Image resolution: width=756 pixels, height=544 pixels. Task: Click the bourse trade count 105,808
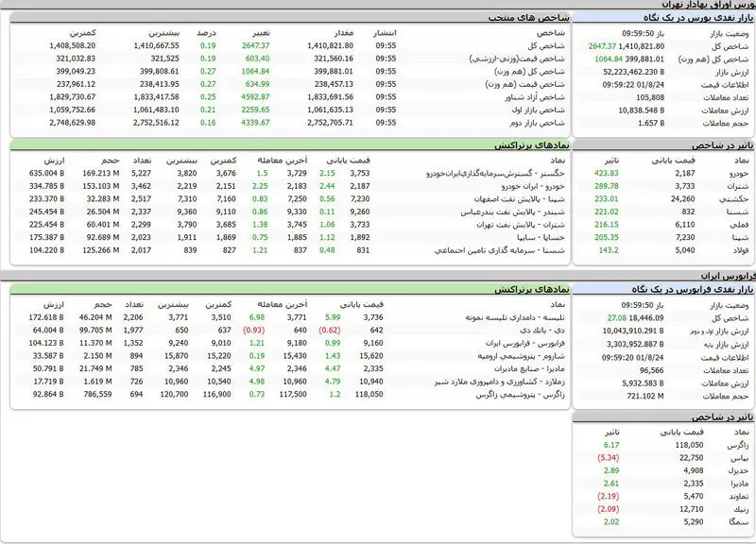coord(650,97)
